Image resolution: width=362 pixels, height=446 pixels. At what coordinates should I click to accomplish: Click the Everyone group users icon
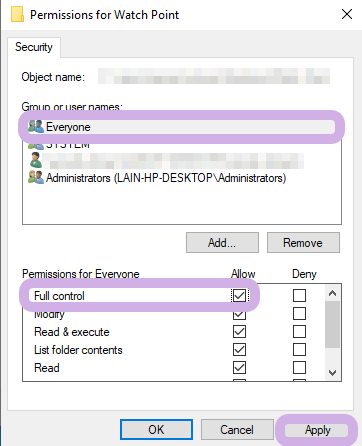[36, 127]
